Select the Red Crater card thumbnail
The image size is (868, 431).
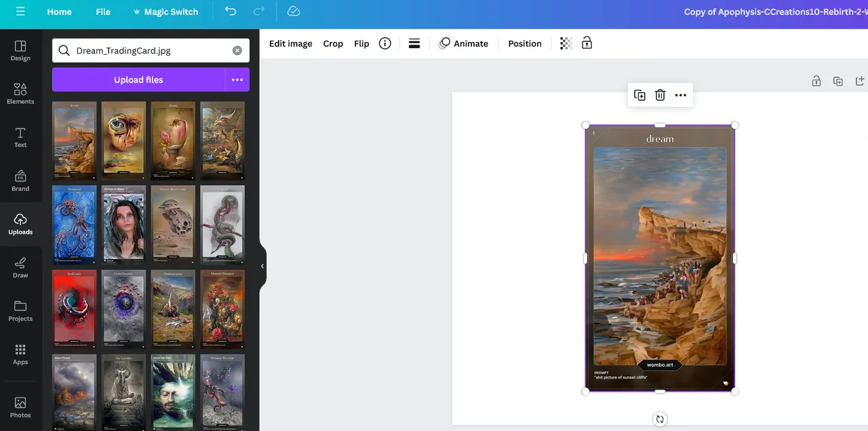pos(75,309)
